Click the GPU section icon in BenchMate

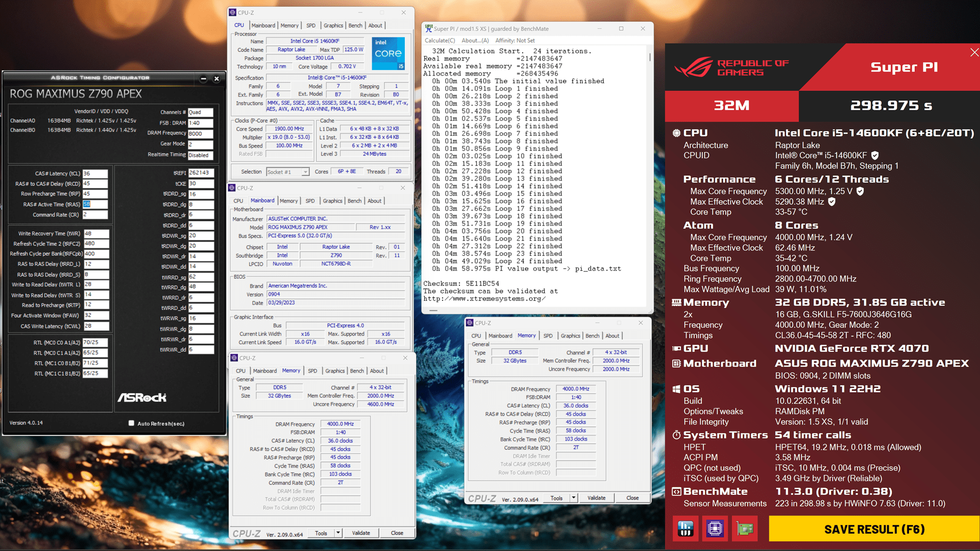[x=676, y=348]
